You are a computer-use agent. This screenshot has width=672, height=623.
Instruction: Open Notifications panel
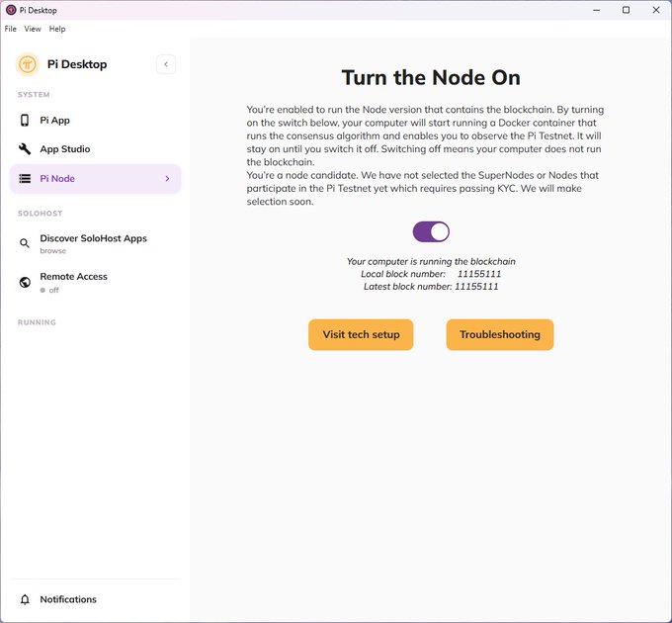pos(95,599)
